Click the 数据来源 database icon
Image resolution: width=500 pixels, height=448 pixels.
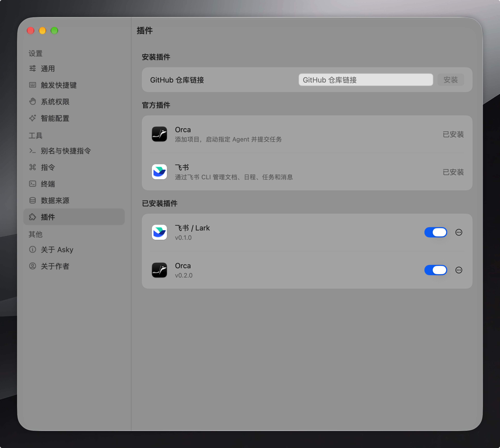[x=32, y=200]
